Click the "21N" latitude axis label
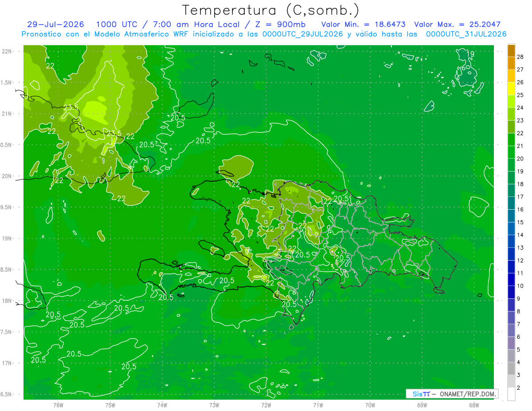 7,114
